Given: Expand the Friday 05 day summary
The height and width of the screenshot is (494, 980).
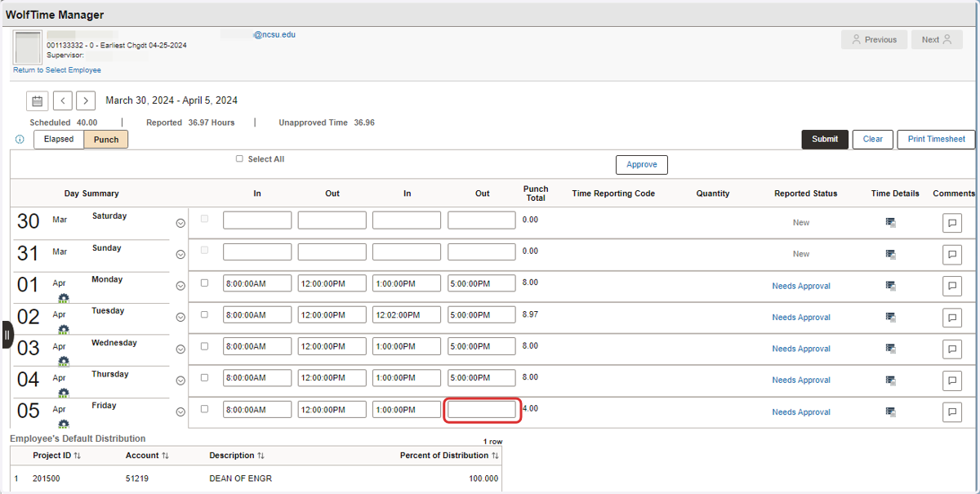Looking at the screenshot, I should [180, 412].
